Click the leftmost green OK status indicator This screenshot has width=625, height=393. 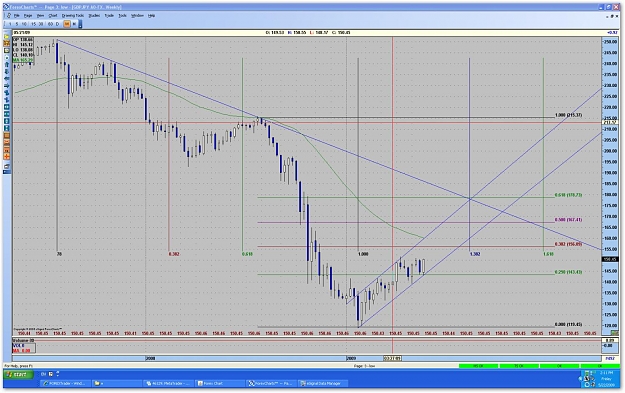478,365
